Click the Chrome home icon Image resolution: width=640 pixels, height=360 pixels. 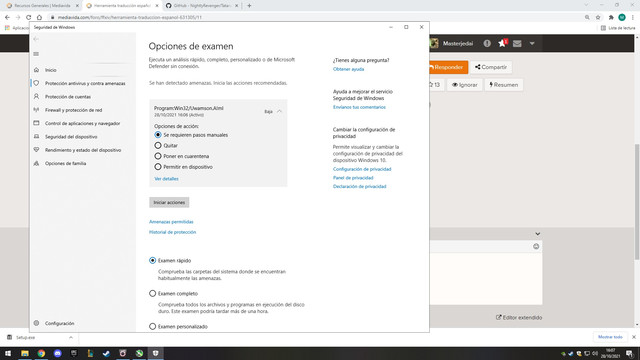pos(39,17)
